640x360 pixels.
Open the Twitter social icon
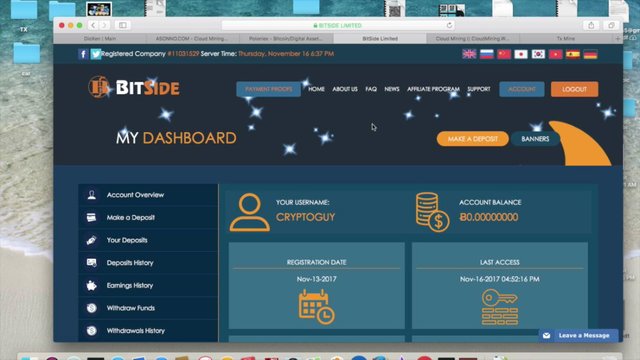pyautogui.click(x=96, y=54)
